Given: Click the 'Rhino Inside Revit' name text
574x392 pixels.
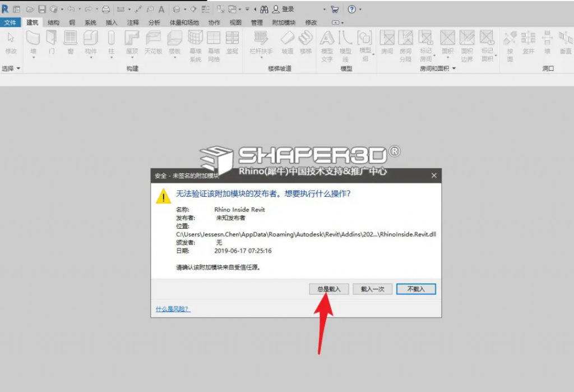Looking at the screenshot, I should pos(239,210).
